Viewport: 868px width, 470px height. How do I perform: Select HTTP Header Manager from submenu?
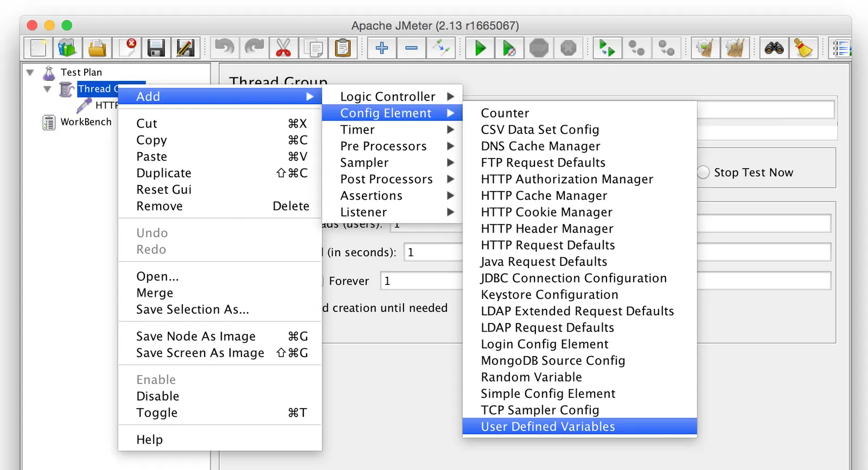(x=579, y=228)
